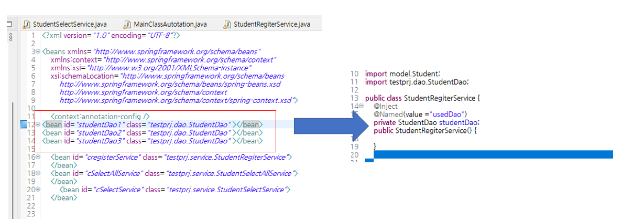This screenshot has height=219, width=644.
Task: Click the testprj.service.StudentRegiterService class value
Action: click(x=227, y=157)
